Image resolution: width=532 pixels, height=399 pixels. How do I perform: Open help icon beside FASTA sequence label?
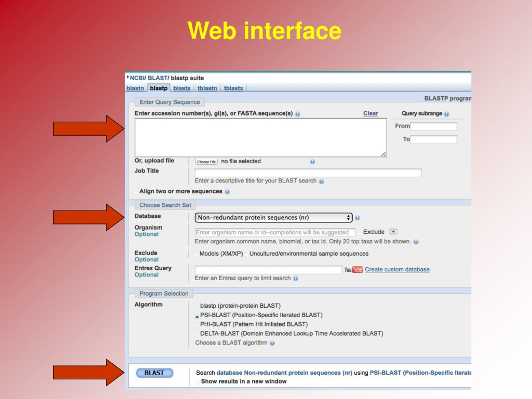click(298, 114)
